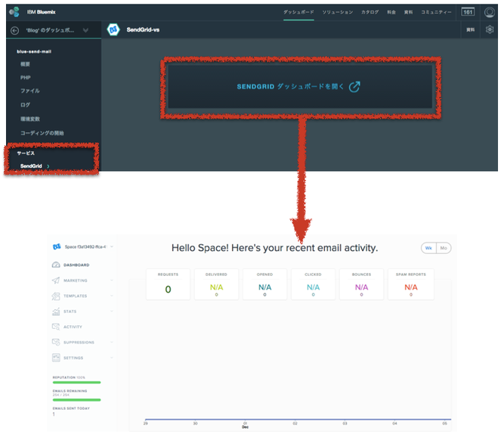Open the コーディングの開始 sidebar item
This screenshot has height=437, width=504.
click(x=42, y=133)
